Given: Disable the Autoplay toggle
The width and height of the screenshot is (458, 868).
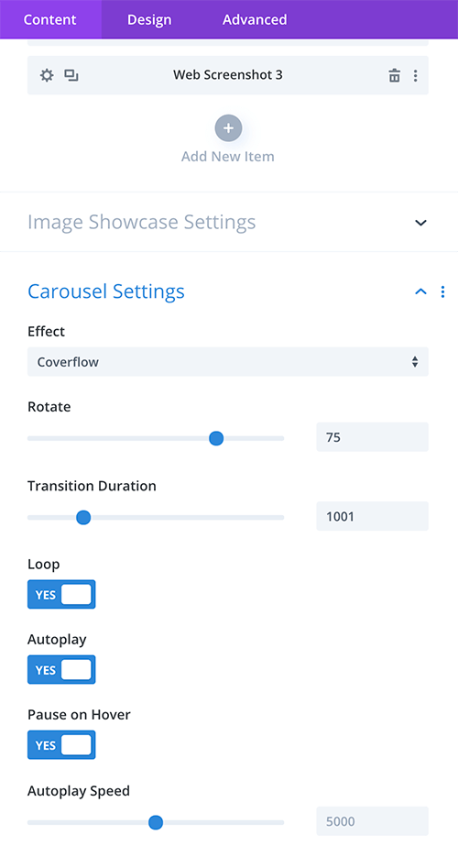Looking at the screenshot, I should coord(61,669).
